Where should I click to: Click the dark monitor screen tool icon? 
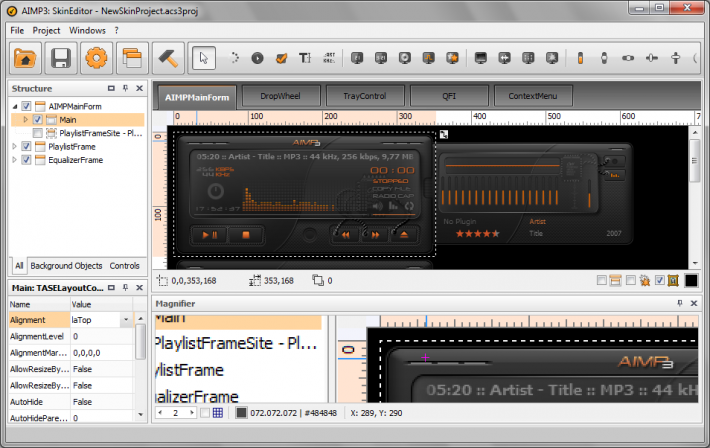(x=480, y=58)
